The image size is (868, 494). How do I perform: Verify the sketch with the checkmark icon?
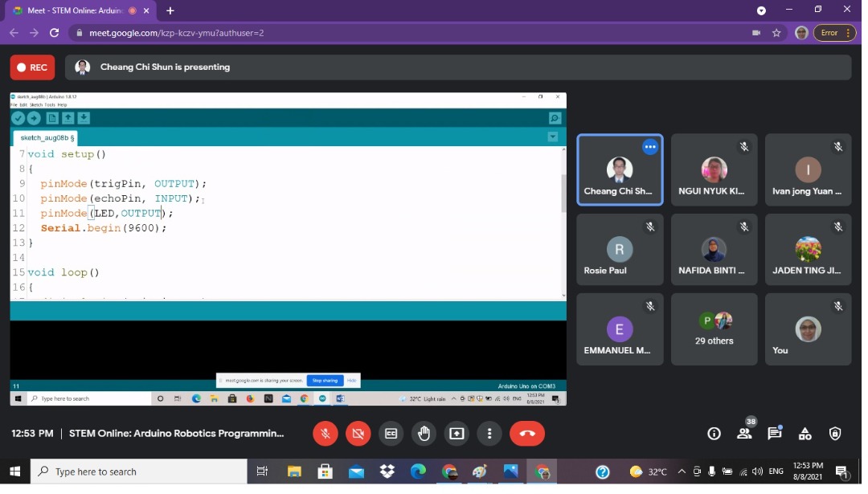[x=18, y=118]
